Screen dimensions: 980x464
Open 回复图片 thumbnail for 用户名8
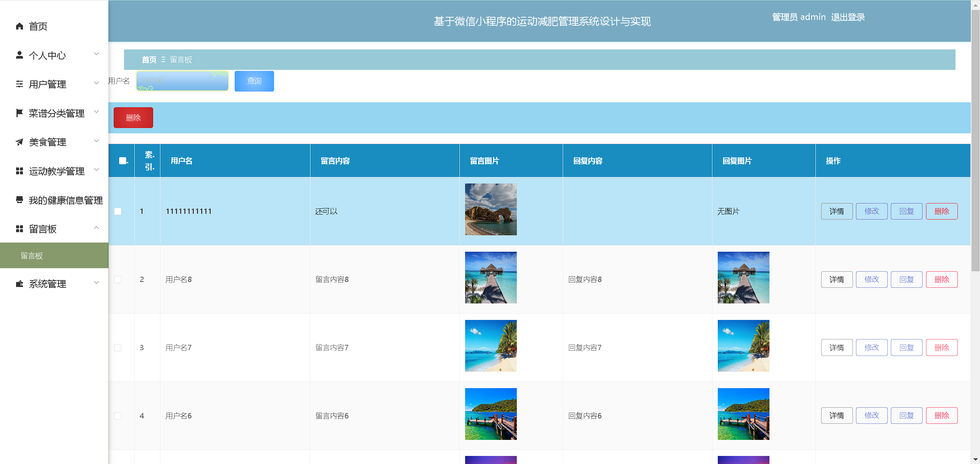click(743, 277)
